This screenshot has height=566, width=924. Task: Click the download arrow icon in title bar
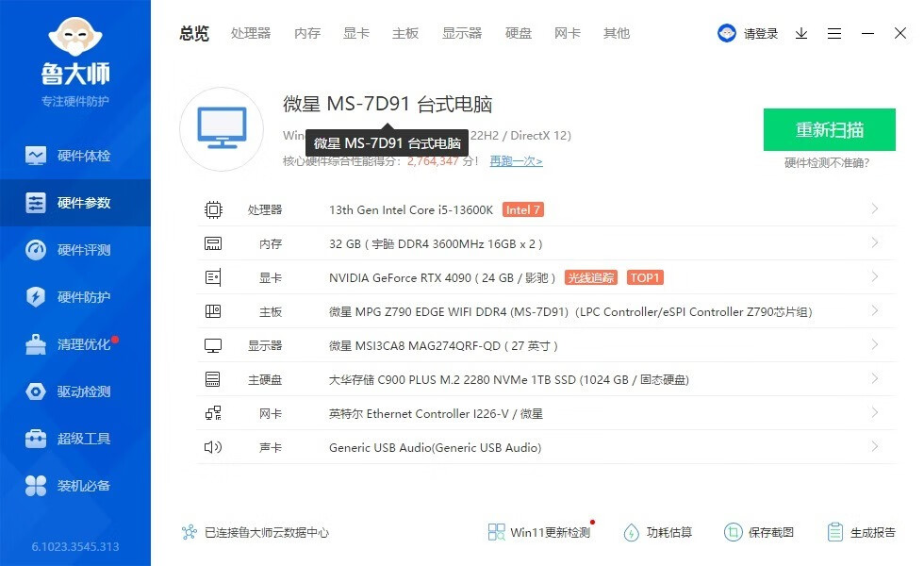point(801,34)
